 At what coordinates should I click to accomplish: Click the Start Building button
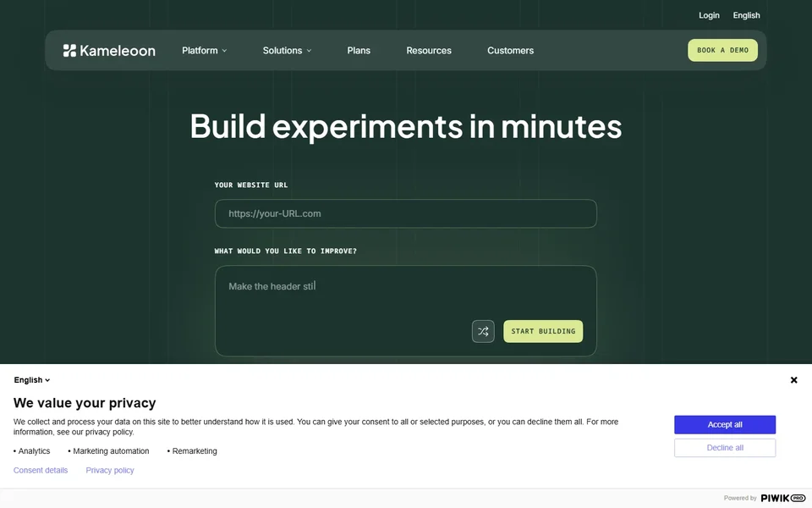(x=543, y=331)
